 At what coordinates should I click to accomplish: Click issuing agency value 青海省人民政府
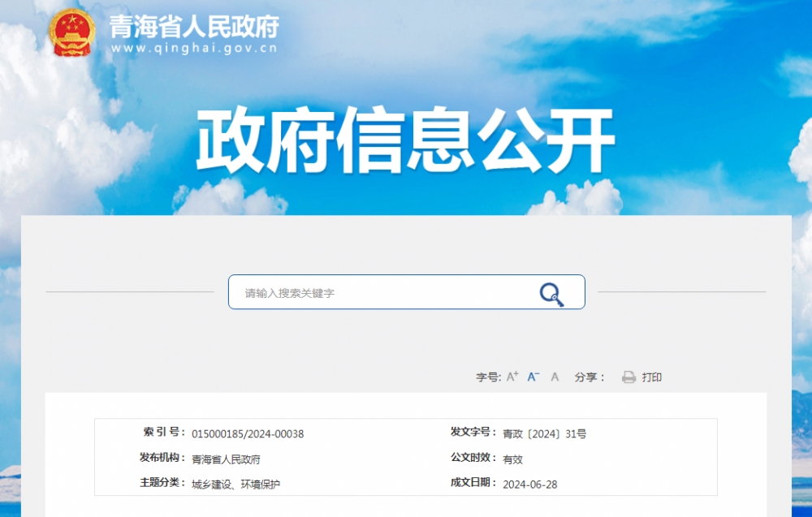[x=226, y=459]
